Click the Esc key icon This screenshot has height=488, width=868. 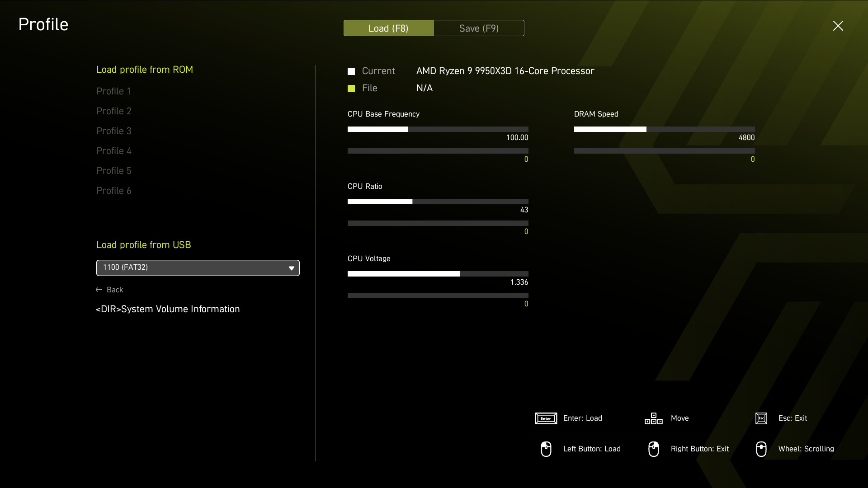tap(761, 418)
